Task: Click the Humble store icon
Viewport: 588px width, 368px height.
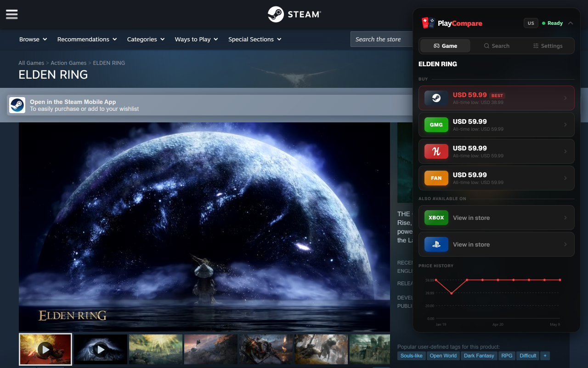Action: pyautogui.click(x=436, y=151)
